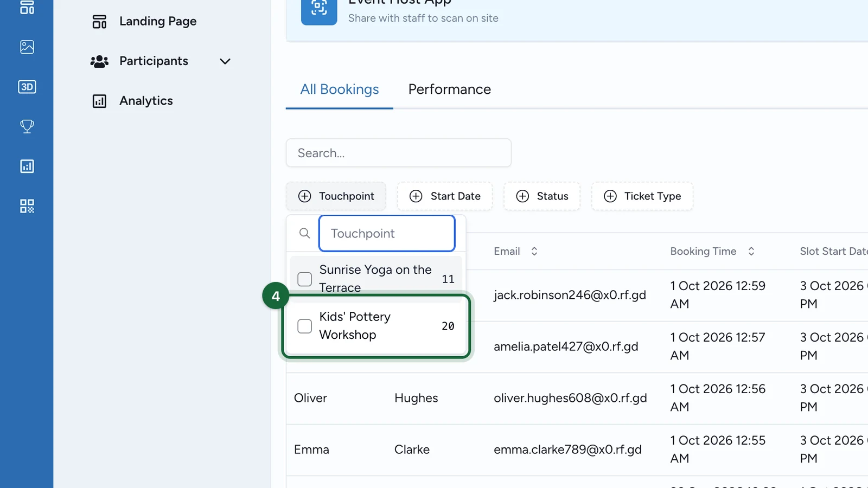Check the Sunrise Yoga on the Terrace checkbox
The image size is (868, 488).
(x=305, y=279)
